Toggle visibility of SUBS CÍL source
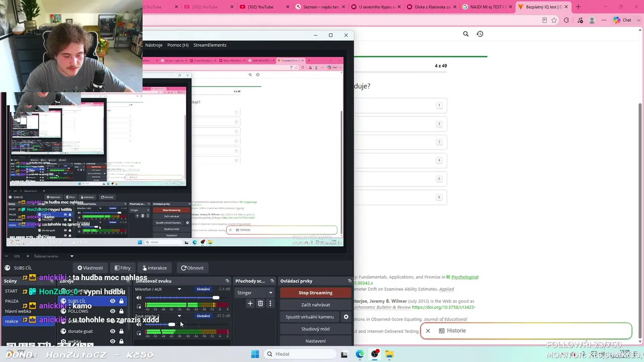Image resolution: width=644 pixels, height=362 pixels. click(113, 301)
